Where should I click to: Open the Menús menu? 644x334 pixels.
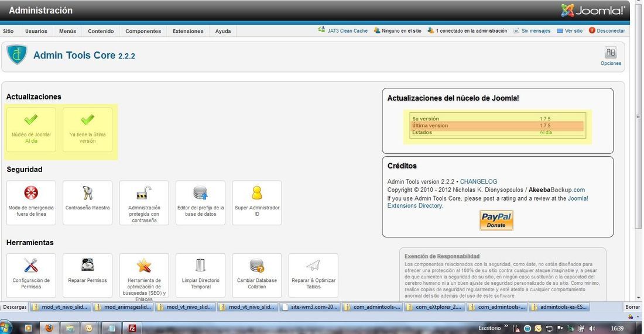[67, 31]
